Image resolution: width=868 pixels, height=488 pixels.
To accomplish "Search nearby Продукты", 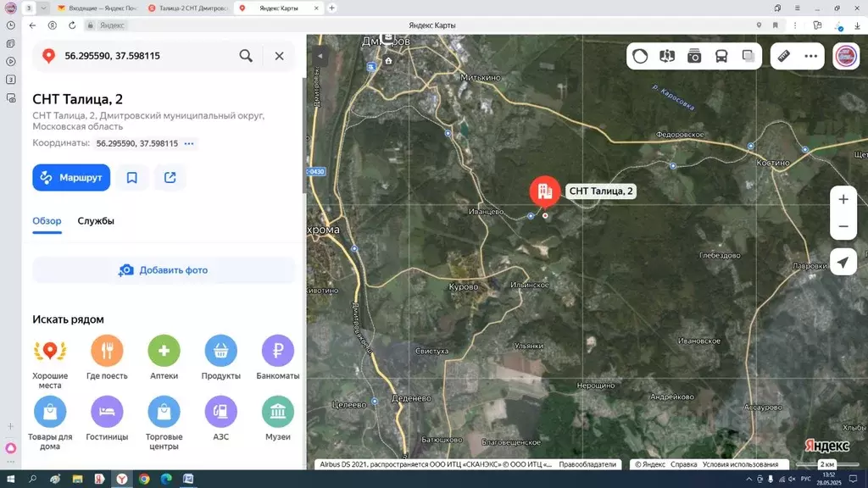I will [221, 358].
